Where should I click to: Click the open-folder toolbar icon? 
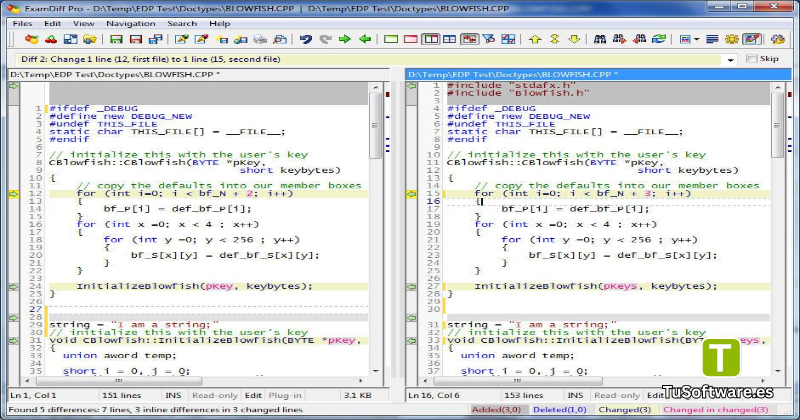pos(90,39)
